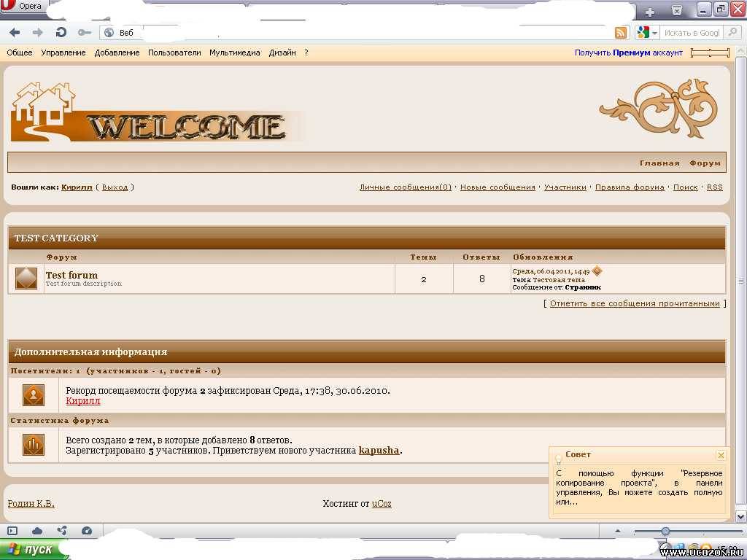Open the Мультимедиа menu
This screenshot has height=560, width=747.
click(x=235, y=52)
